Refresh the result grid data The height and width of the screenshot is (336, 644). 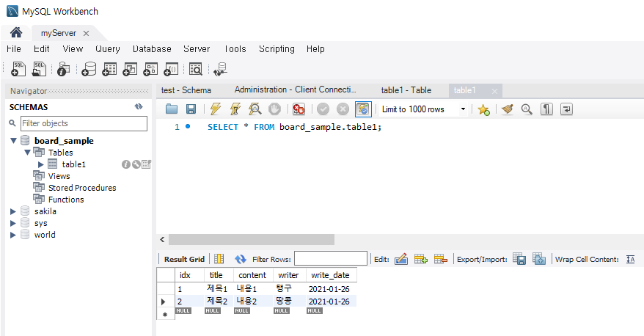click(241, 259)
